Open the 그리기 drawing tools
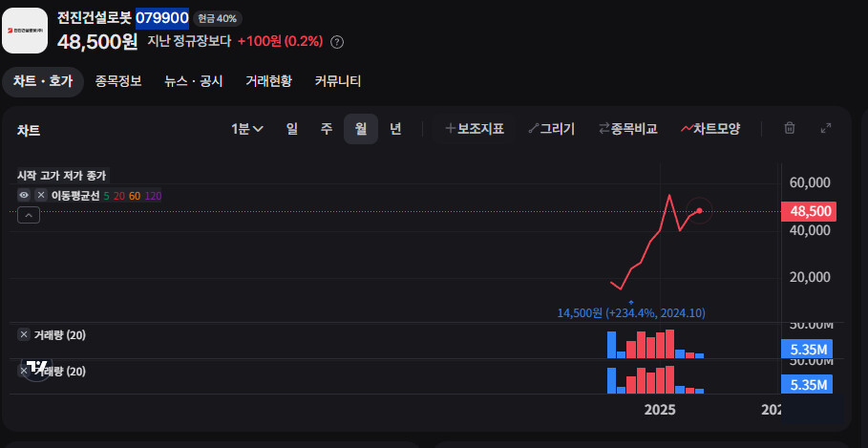 551,129
